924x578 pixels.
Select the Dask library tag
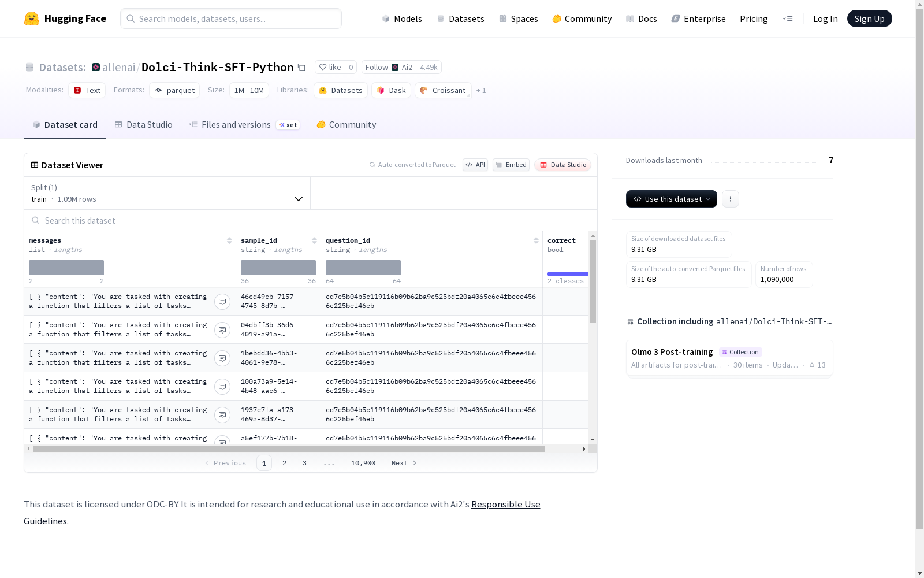click(392, 90)
